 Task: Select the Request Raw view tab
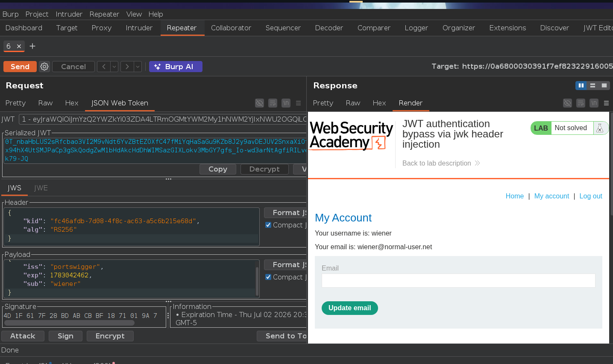click(45, 103)
